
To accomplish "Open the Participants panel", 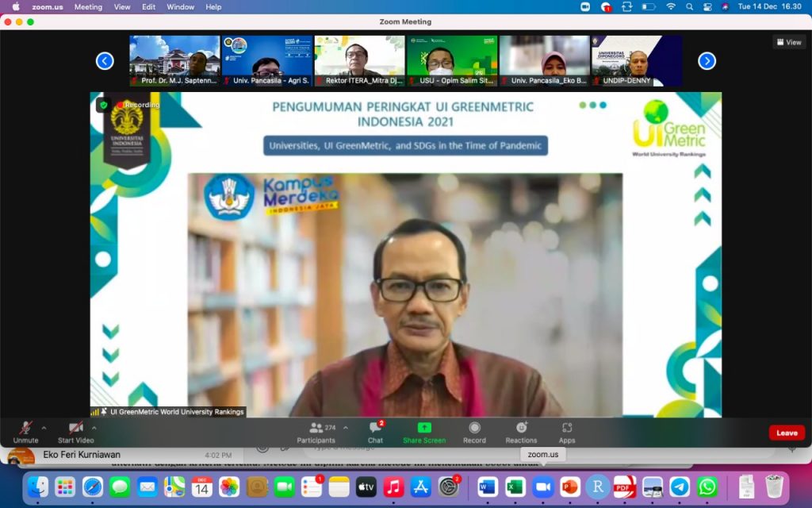I will [x=316, y=433].
